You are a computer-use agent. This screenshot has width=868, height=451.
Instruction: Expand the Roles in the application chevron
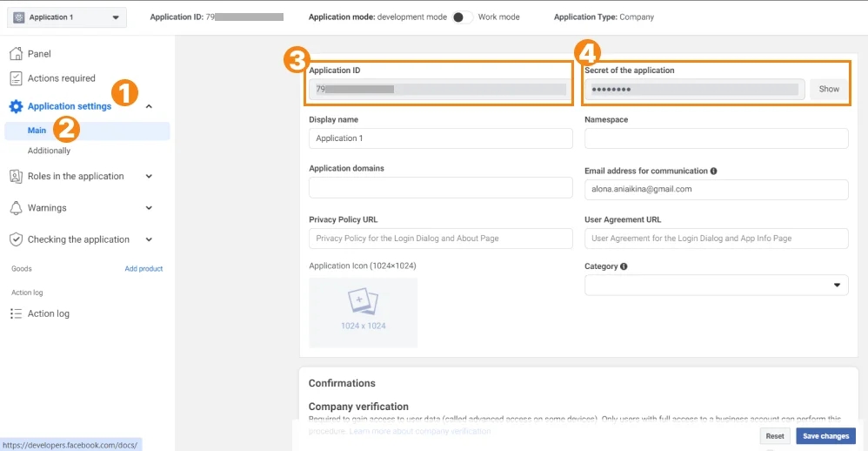click(x=149, y=176)
